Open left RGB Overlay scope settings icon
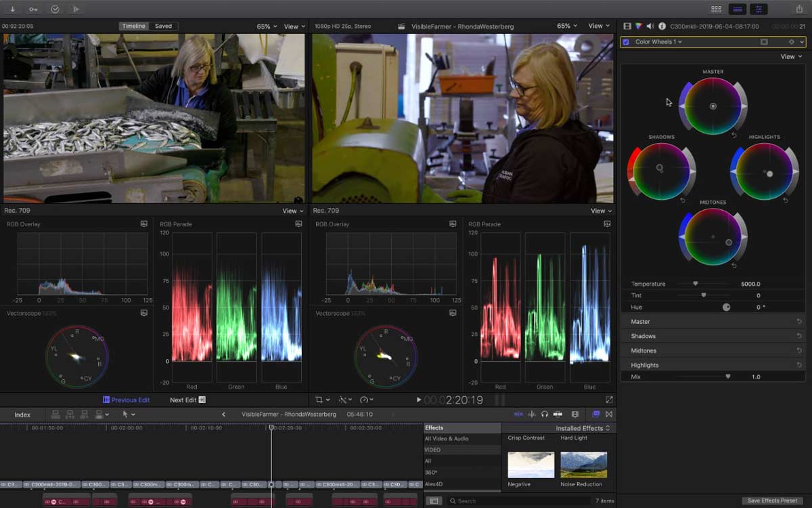This screenshot has width=812, height=508. (144, 224)
